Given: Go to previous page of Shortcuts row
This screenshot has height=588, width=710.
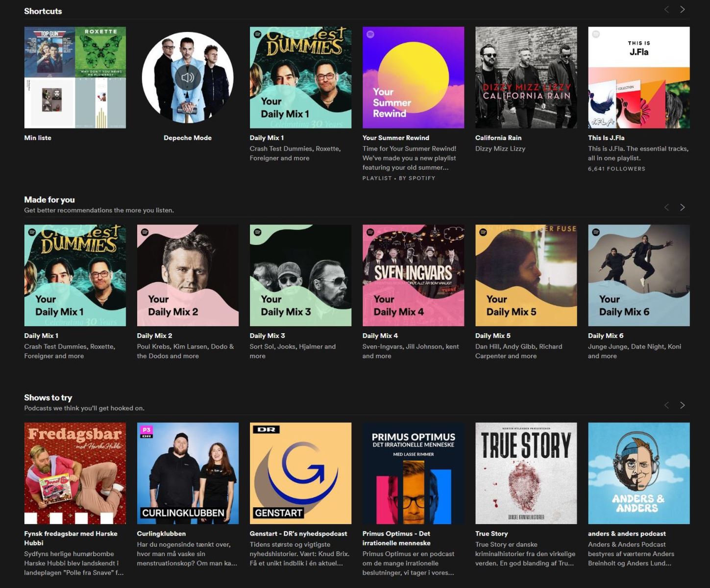Looking at the screenshot, I should click(666, 9).
